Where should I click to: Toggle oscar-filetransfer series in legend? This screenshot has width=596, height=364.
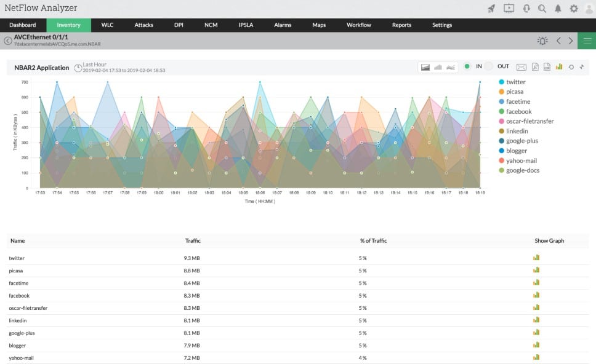[x=526, y=122]
